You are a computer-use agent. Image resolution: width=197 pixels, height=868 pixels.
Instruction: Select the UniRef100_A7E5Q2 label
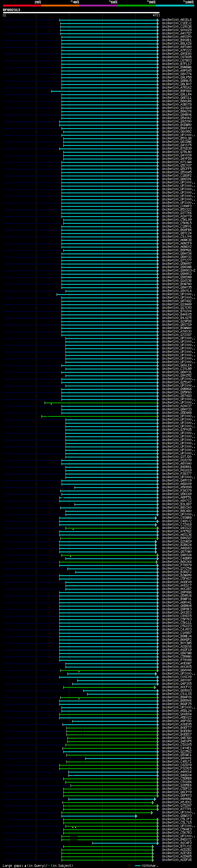(x=176, y=531)
